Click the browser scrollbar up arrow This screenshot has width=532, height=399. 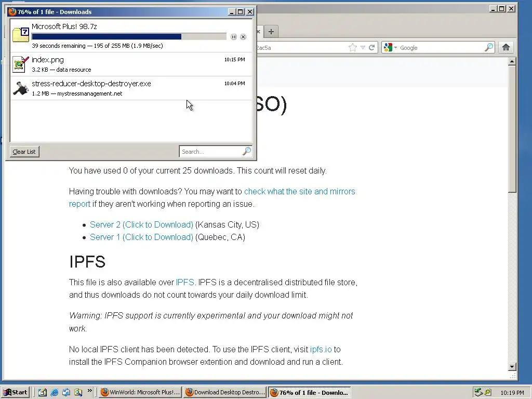(x=512, y=61)
